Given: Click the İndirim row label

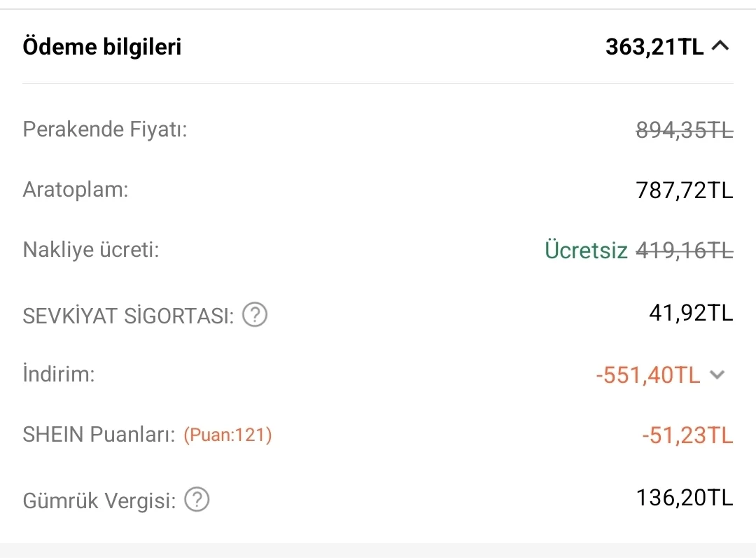Looking at the screenshot, I should [59, 374].
